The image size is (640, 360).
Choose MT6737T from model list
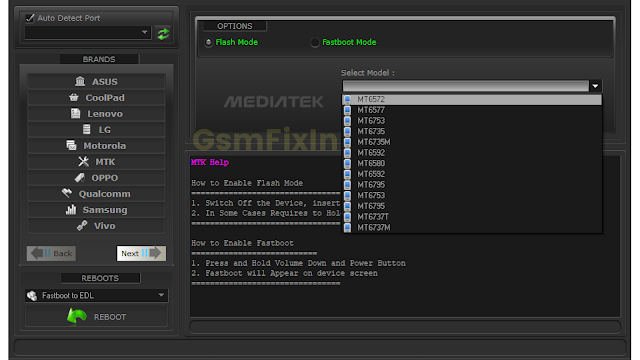(x=472, y=217)
